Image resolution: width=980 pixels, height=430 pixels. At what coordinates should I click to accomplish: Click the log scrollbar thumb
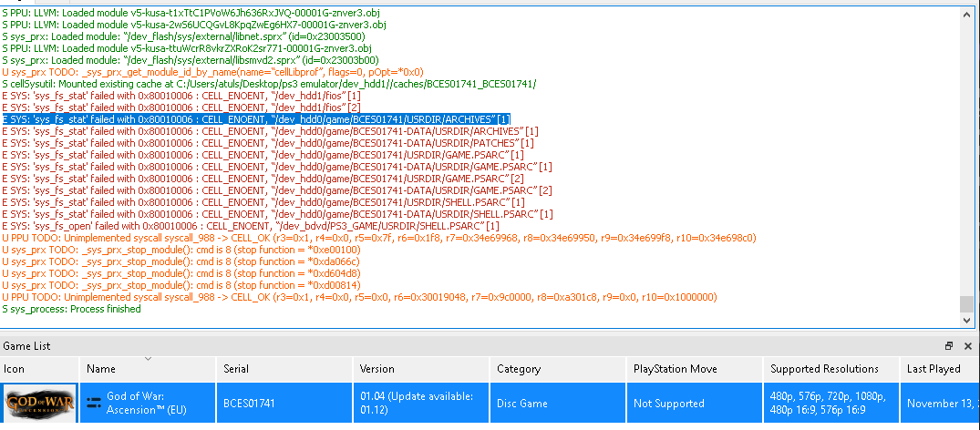pyautogui.click(x=967, y=303)
